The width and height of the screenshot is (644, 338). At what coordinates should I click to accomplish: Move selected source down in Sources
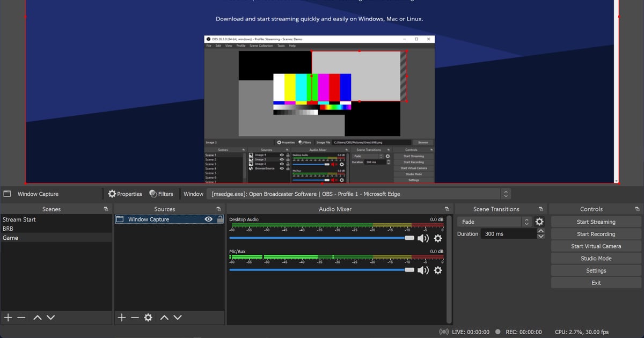coord(177,318)
